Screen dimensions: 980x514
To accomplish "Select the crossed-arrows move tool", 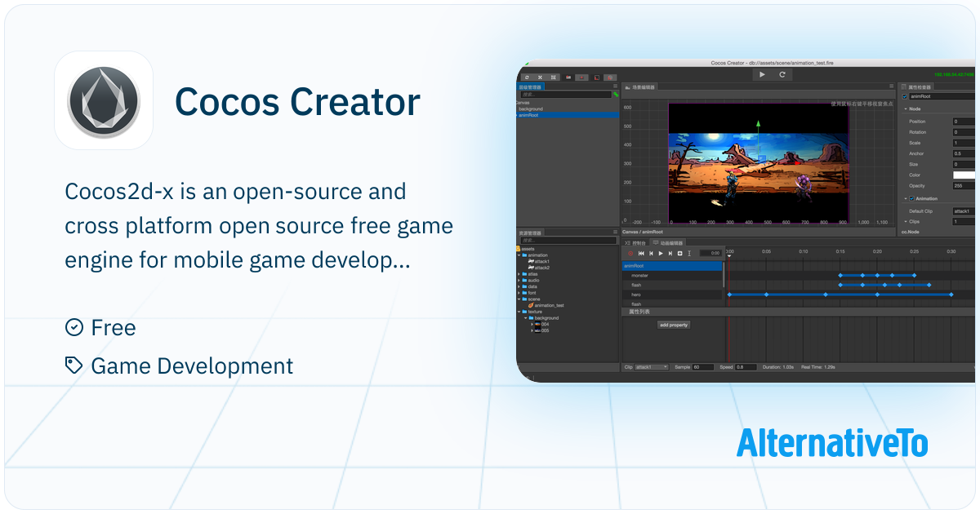I will click(540, 78).
